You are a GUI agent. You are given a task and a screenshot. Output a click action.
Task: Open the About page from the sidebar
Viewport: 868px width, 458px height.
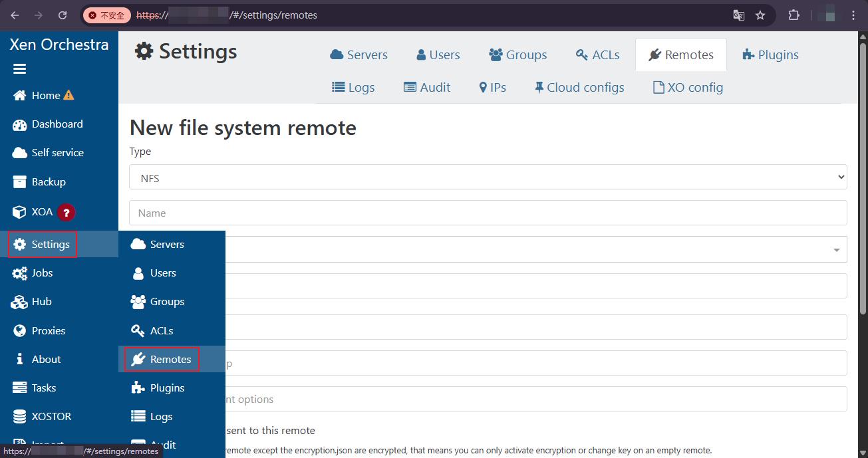(37, 360)
